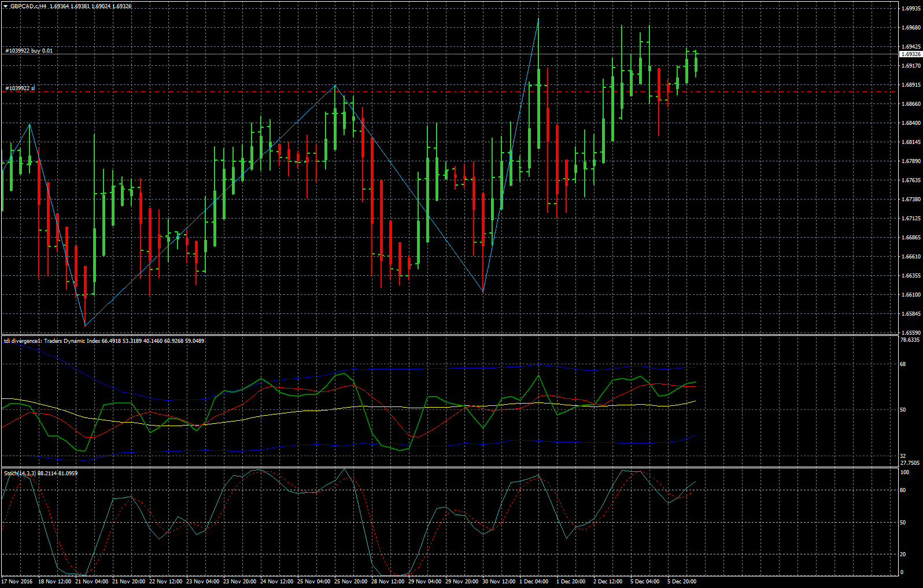Viewport: 923px width, 588px height.
Task: Click the 1.69935 price axis label
Action: (911, 9)
